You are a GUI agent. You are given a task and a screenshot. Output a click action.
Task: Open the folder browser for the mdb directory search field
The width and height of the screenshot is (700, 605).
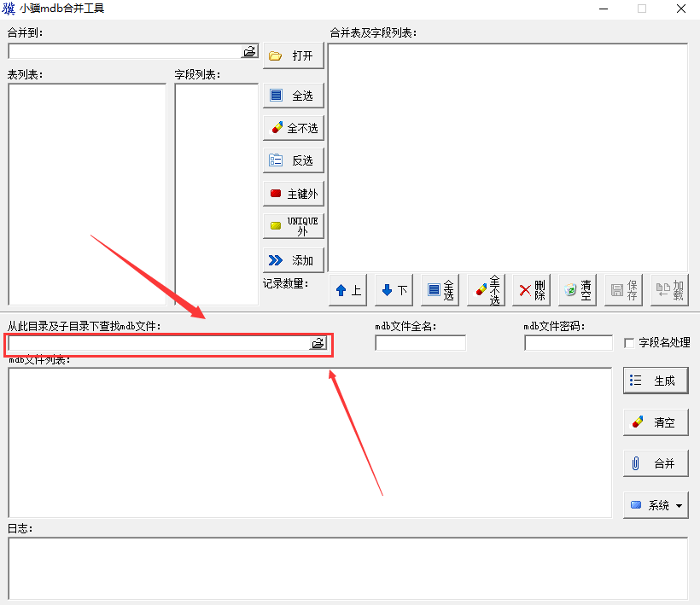point(318,343)
